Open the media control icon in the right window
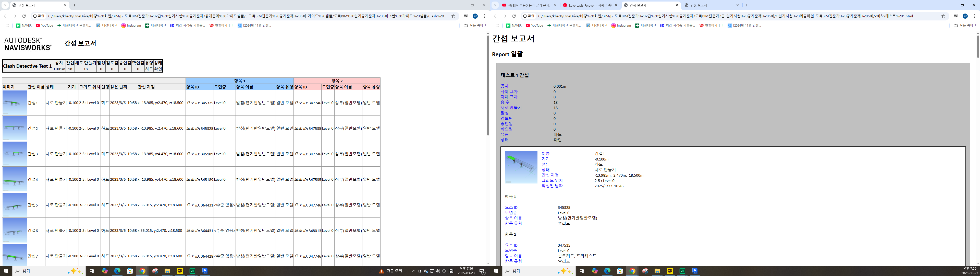The height and width of the screenshot is (276, 980). pos(956,16)
